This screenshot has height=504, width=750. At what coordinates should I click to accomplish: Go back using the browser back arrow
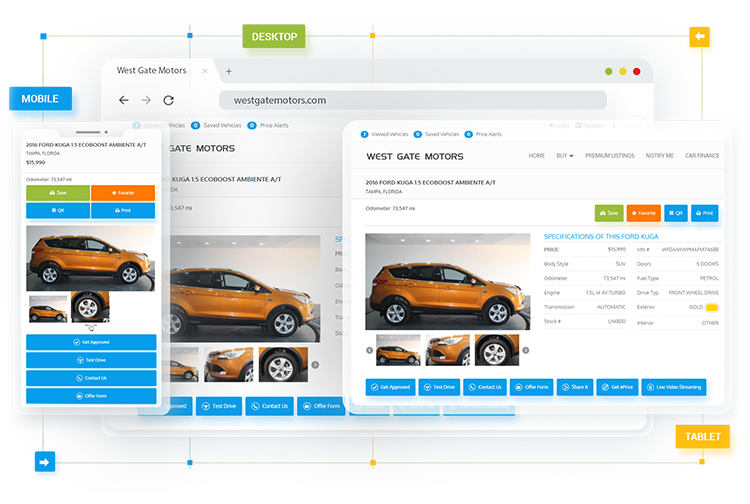(124, 100)
